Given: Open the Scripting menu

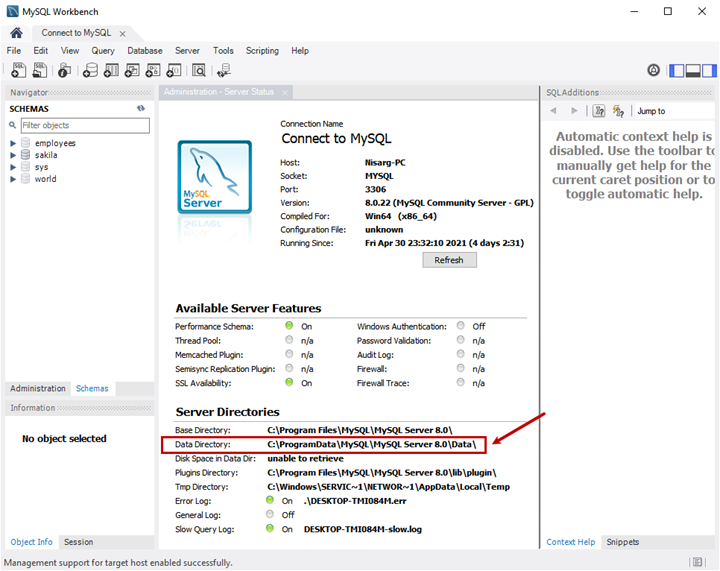Looking at the screenshot, I should click(262, 50).
